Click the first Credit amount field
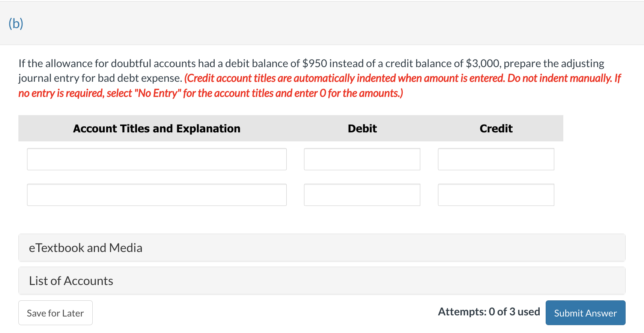644x333 pixels. (x=496, y=159)
